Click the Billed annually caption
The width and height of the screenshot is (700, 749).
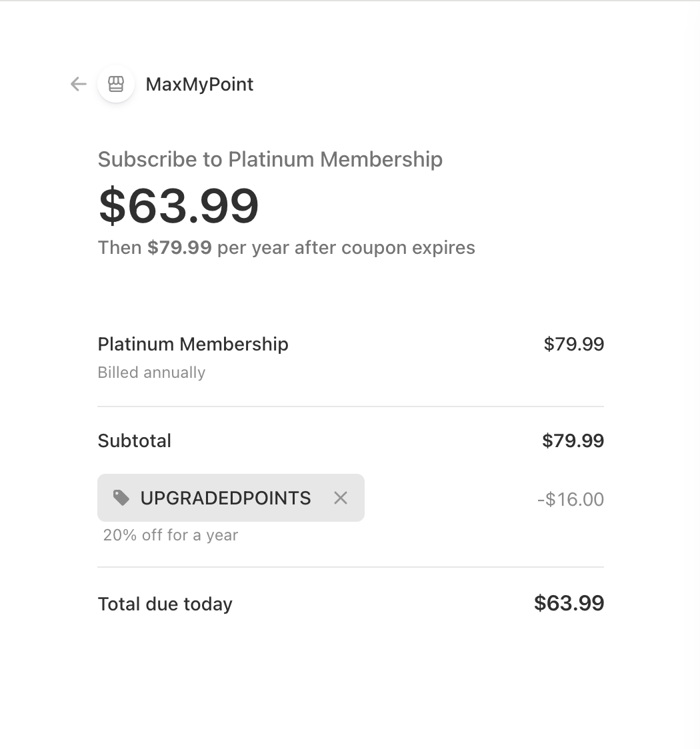(x=151, y=373)
